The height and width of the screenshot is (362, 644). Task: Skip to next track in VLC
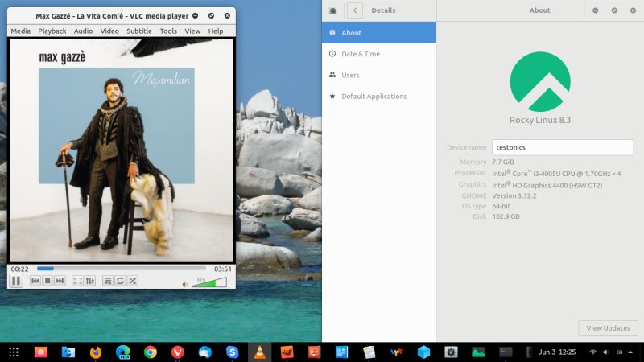(x=60, y=281)
